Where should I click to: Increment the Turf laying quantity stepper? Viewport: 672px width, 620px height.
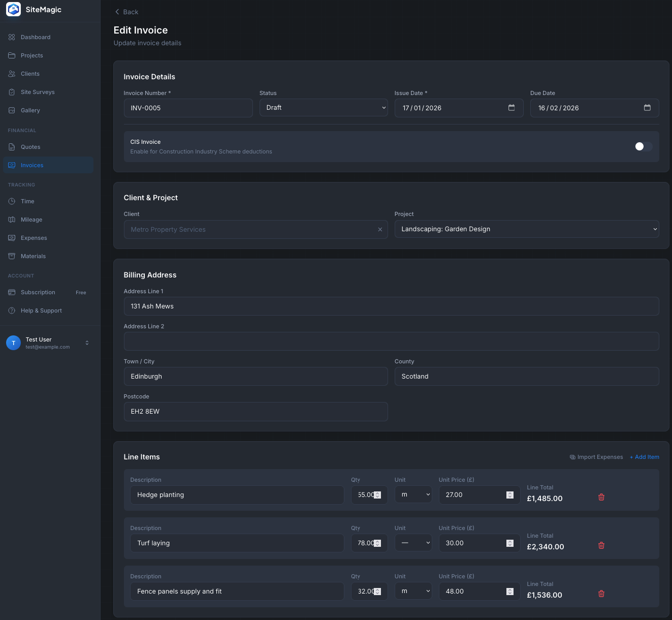(x=377, y=540)
